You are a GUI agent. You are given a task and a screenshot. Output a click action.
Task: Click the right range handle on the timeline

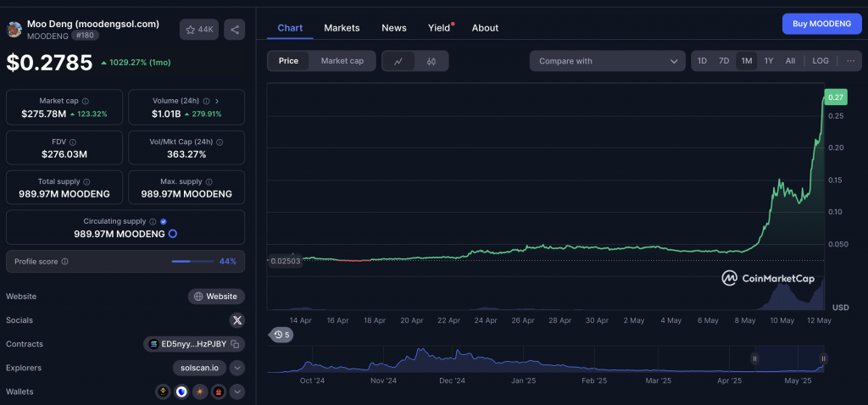[x=823, y=358]
